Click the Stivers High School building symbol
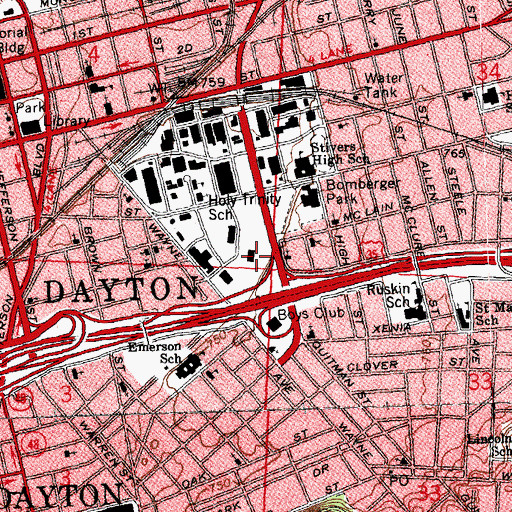Screen dimensions: 512x512 click(304, 167)
